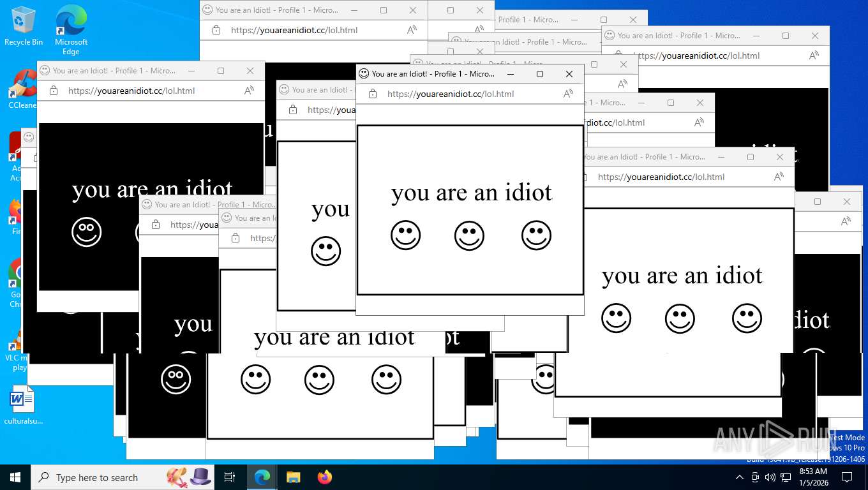Image resolution: width=868 pixels, height=490 pixels.
Task: Open the Recycle Bin desktop icon
Action: [x=23, y=26]
